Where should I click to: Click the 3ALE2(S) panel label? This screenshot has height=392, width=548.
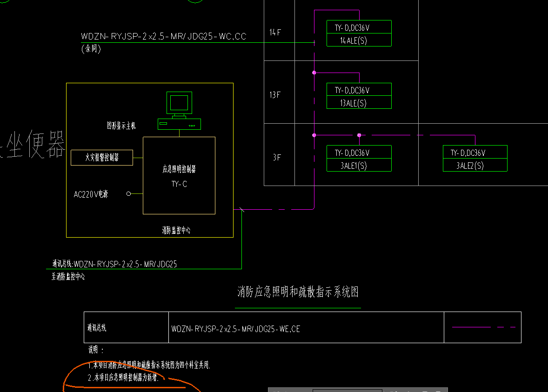tap(470, 166)
